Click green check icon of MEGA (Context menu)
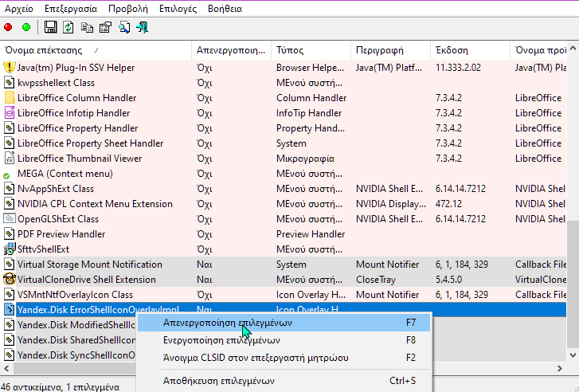The image size is (579, 392). (x=6, y=176)
